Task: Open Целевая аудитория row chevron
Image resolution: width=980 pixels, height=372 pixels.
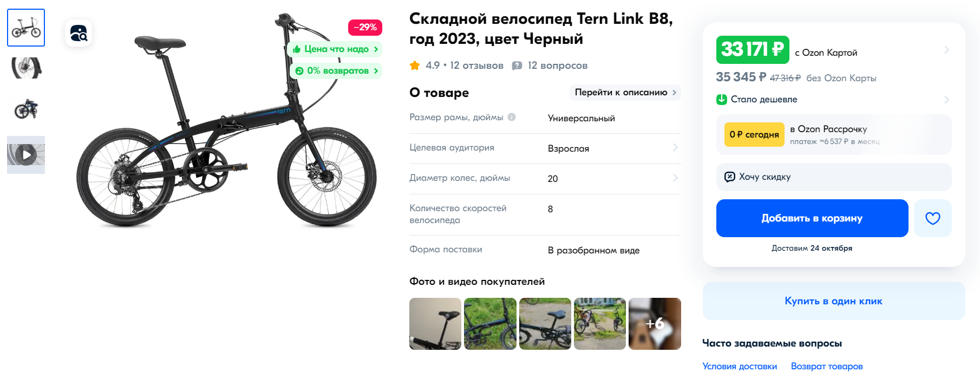Action: pyautogui.click(x=675, y=147)
